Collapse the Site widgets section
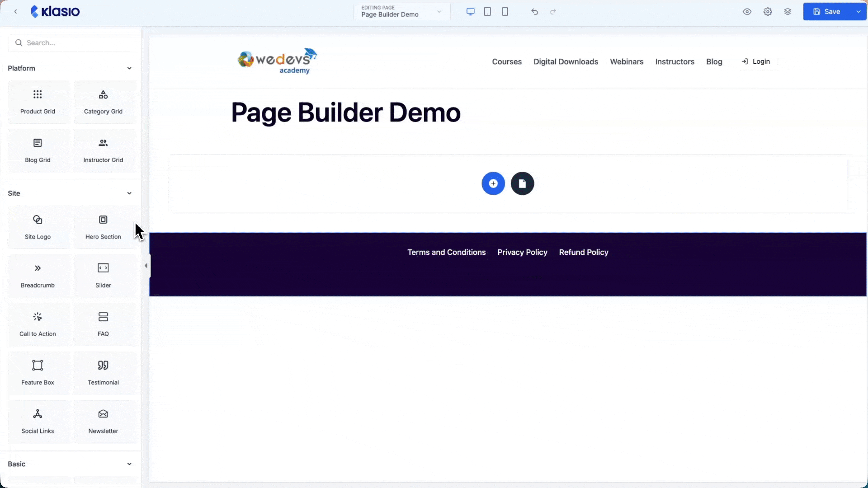 point(130,193)
